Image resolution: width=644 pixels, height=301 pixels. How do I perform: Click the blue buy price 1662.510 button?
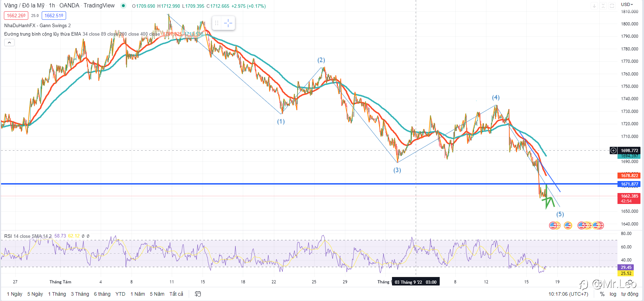(54, 16)
